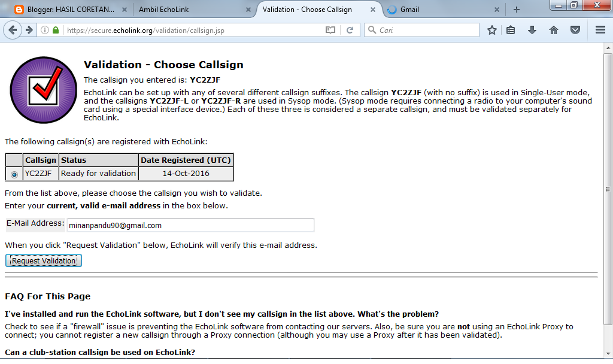Click the Pocket icon

(x=575, y=30)
